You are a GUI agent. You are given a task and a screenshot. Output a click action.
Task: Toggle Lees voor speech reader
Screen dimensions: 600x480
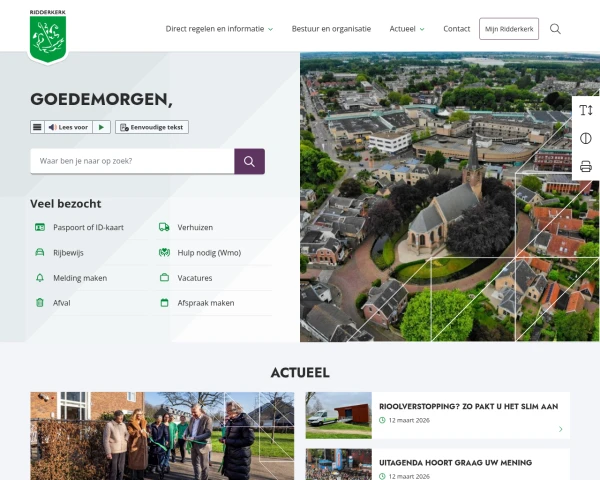pos(70,127)
